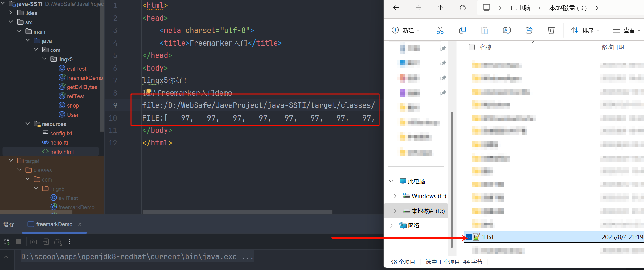Expand 本地磁盘 (D:) in navigation pane
The image size is (644, 270).
(395, 211)
